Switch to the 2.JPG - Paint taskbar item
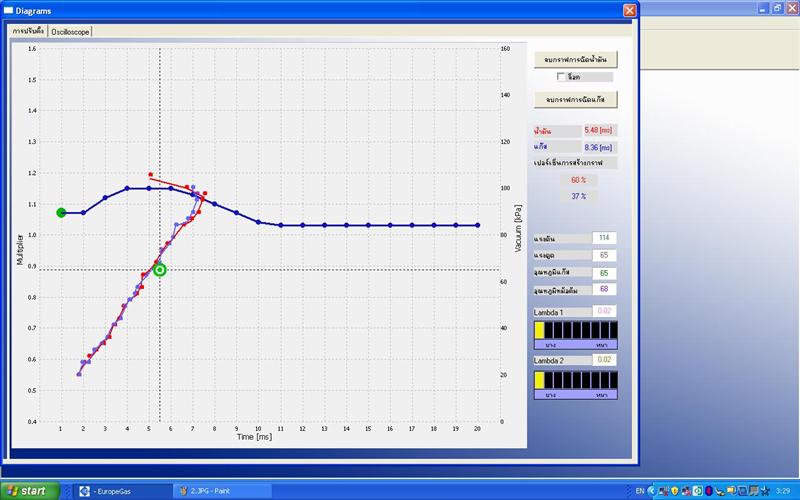 point(222,491)
